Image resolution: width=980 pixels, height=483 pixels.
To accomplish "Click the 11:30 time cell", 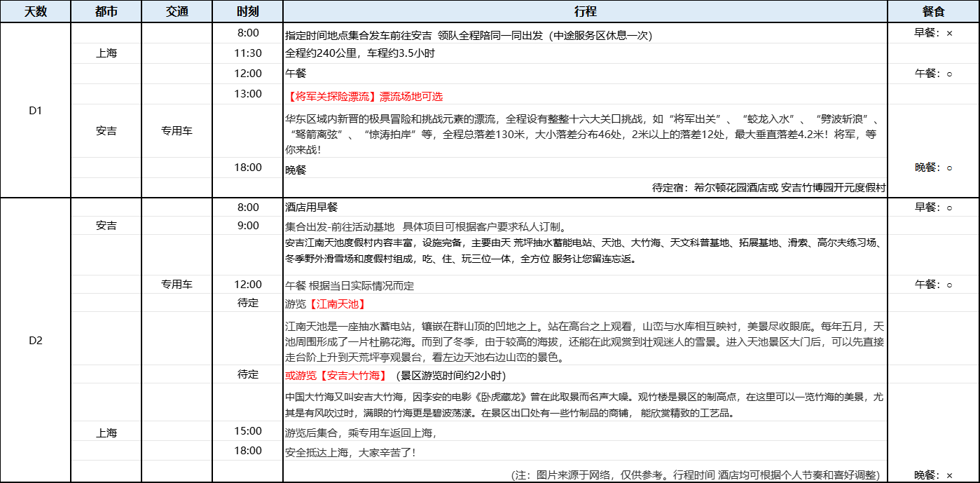I will (248, 53).
